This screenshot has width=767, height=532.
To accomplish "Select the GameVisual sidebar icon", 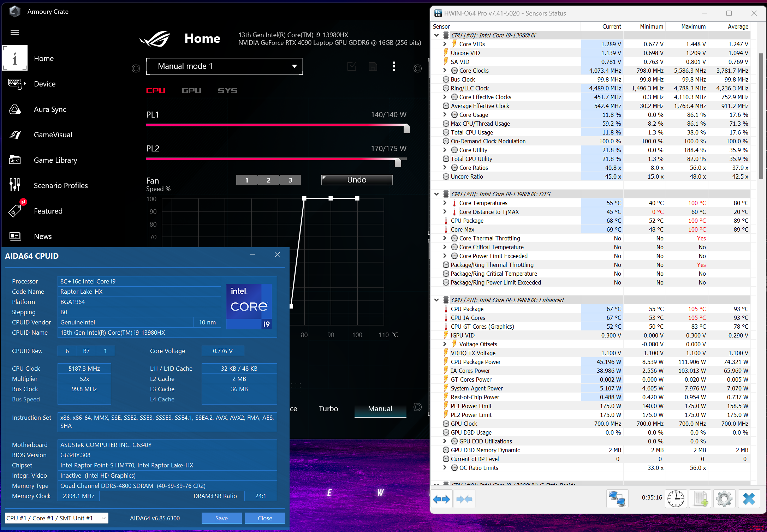I will [x=15, y=135].
